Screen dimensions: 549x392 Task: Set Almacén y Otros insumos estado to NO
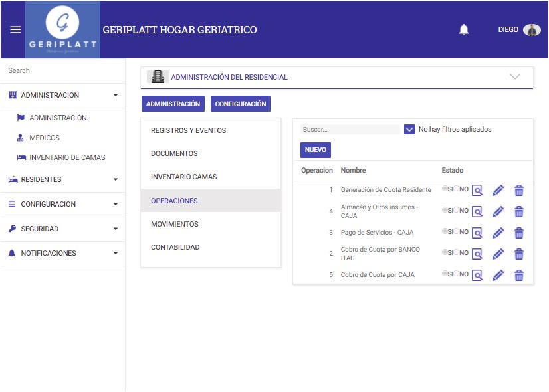pos(456,210)
